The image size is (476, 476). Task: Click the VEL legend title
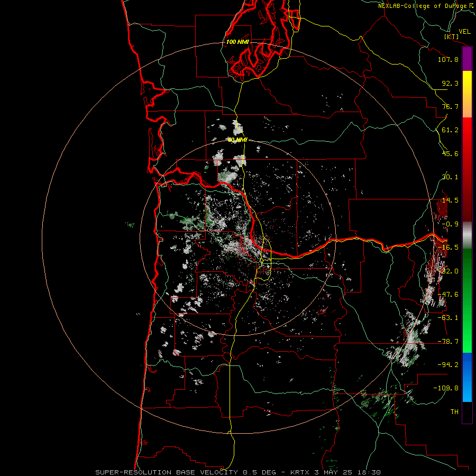(464, 32)
